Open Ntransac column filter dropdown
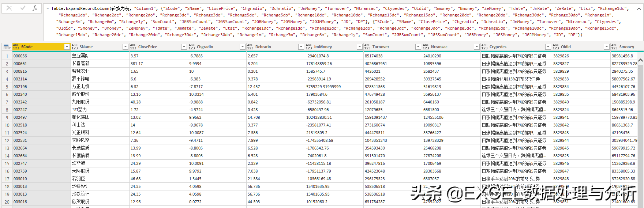Screen dimensions: 644x208 477,47
